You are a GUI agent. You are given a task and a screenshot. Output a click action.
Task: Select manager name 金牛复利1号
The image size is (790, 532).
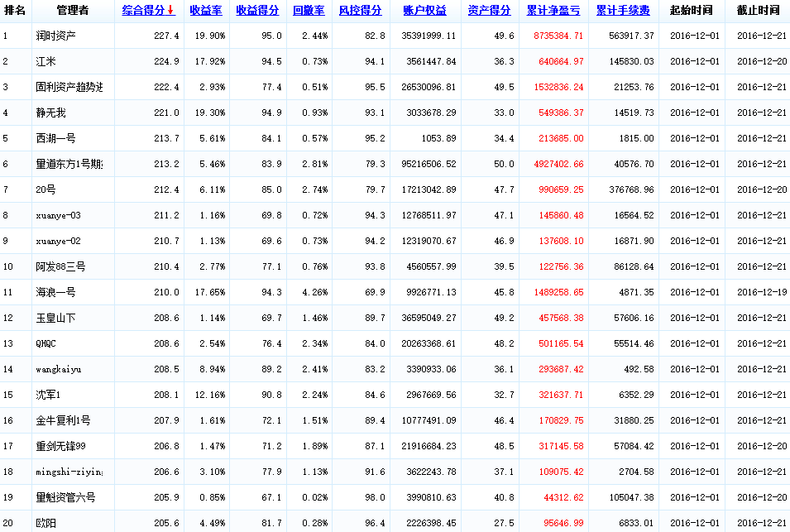pos(63,420)
